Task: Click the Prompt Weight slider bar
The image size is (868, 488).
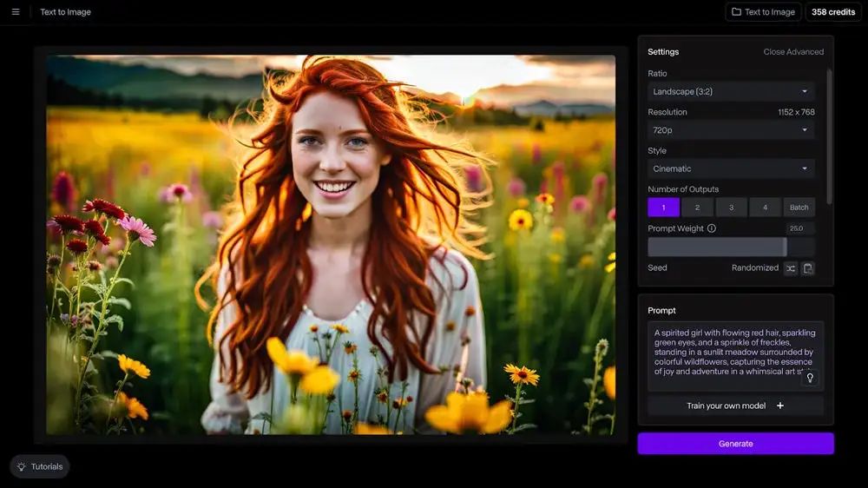Action: click(717, 247)
